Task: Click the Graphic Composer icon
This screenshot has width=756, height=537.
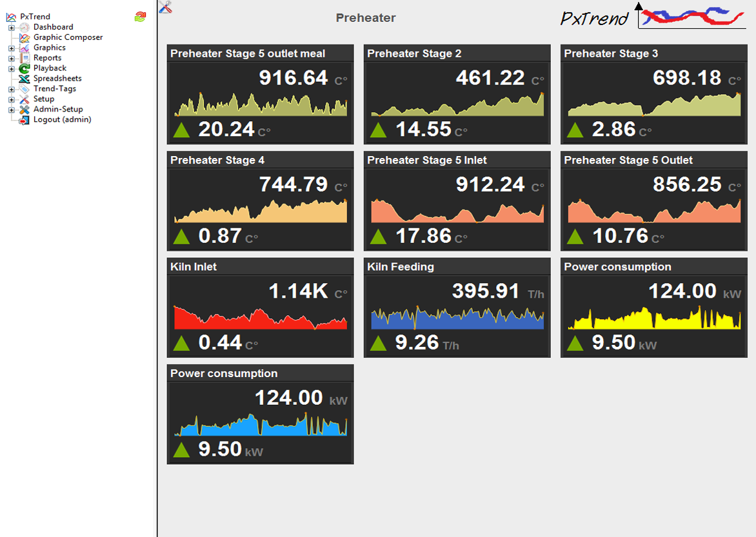Action: (25, 37)
